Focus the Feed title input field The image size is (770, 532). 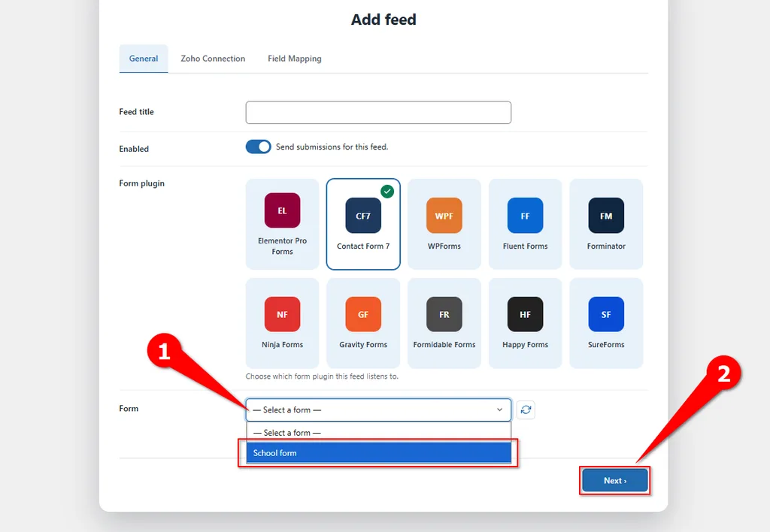(378, 113)
